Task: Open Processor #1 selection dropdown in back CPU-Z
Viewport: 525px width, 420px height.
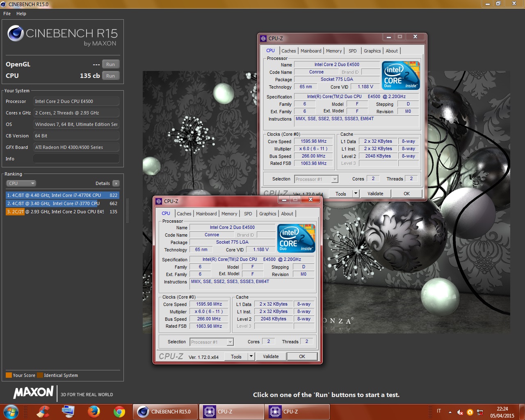Action: 316,179
